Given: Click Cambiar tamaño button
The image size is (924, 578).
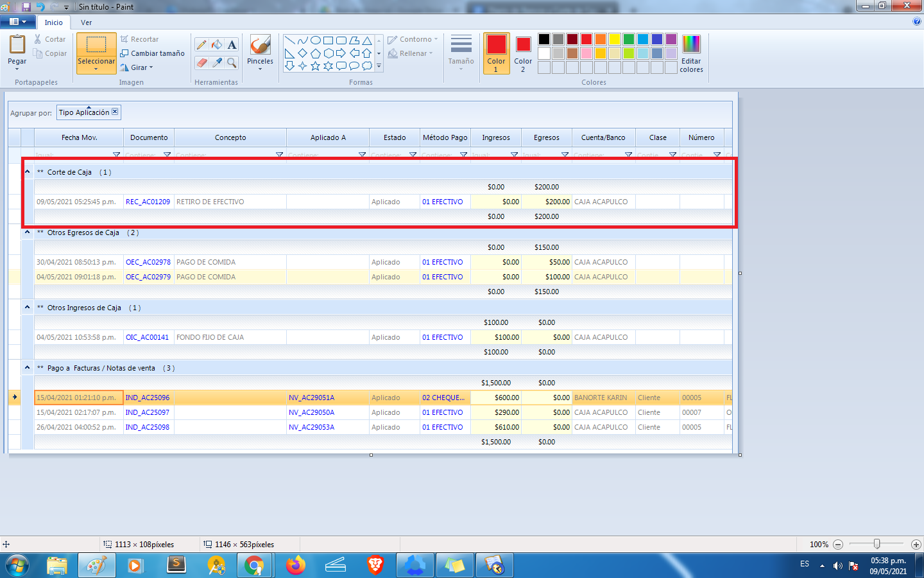Looking at the screenshot, I should pos(152,53).
